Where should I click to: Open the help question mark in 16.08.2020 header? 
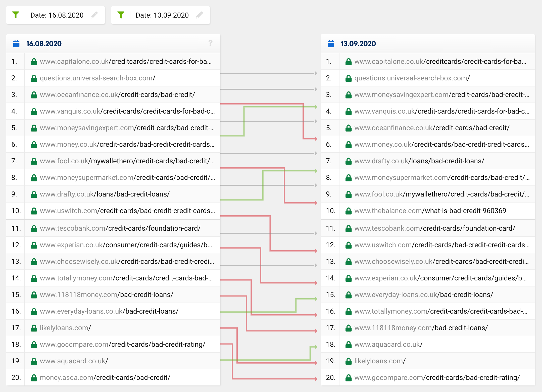click(x=210, y=43)
